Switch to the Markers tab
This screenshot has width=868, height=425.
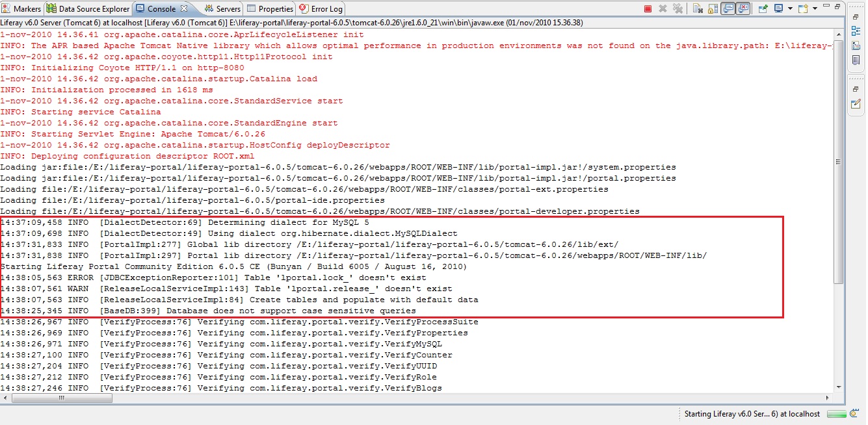(21, 8)
